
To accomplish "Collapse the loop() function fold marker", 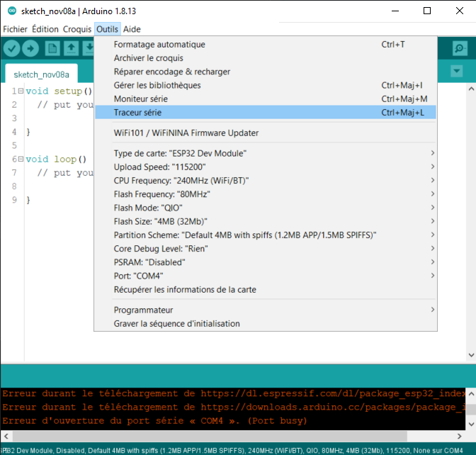I will (21, 159).
